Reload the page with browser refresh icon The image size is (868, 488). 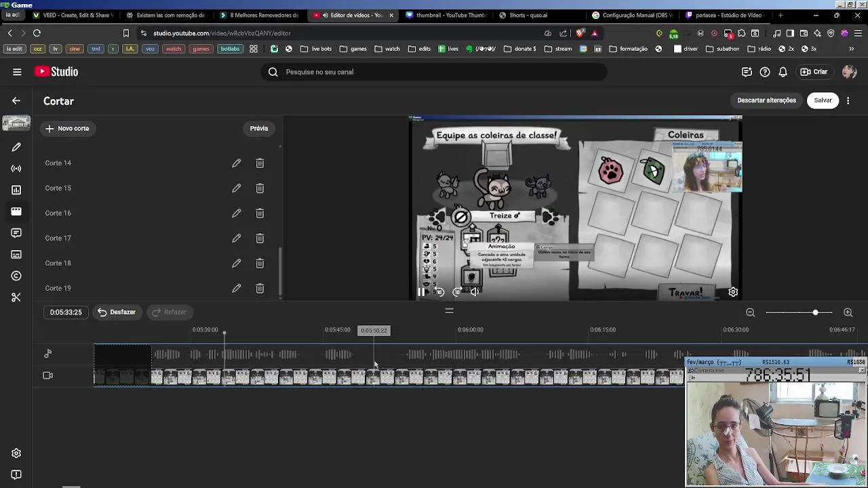click(x=37, y=33)
